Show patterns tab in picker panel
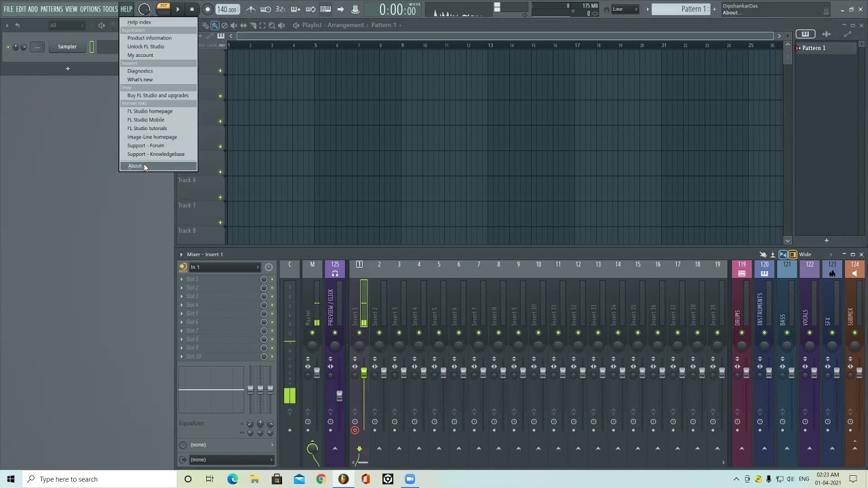The width and height of the screenshot is (868, 488). click(x=805, y=34)
